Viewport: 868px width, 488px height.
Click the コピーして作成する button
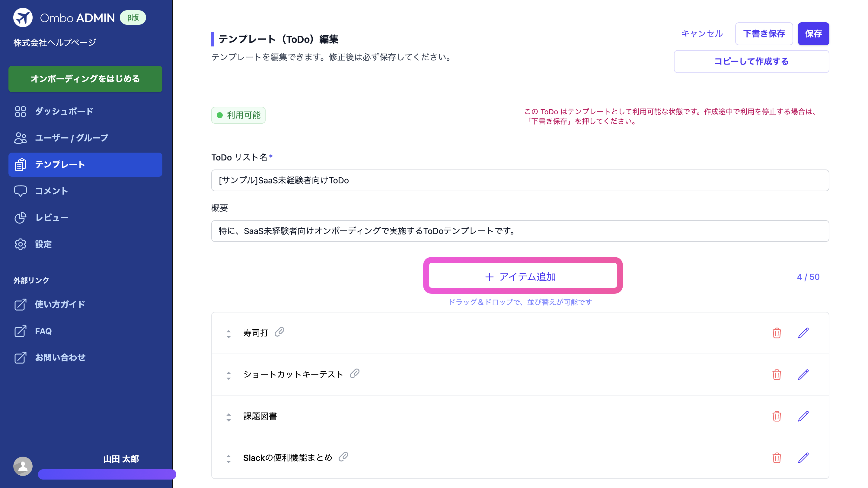point(752,62)
